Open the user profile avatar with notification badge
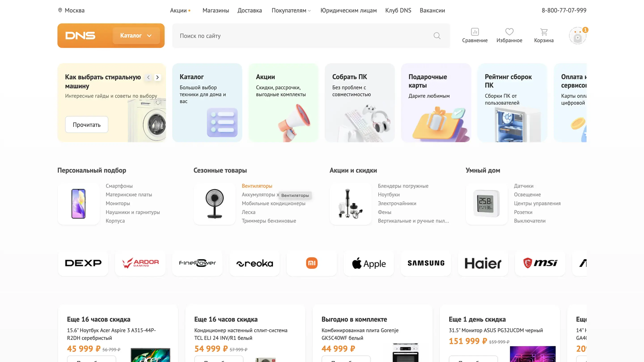Screen dimensions: 644x362 [578, 36]
